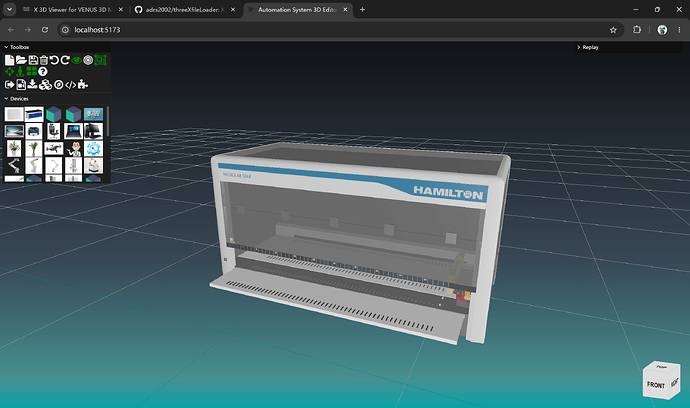Redo the last action
This screenshot has height=408, width=690.
tap(65, 60)
